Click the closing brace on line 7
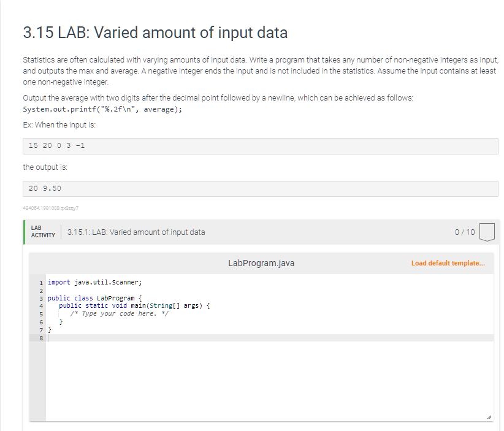This screenshot has height=431, width=504. point(50,330)
